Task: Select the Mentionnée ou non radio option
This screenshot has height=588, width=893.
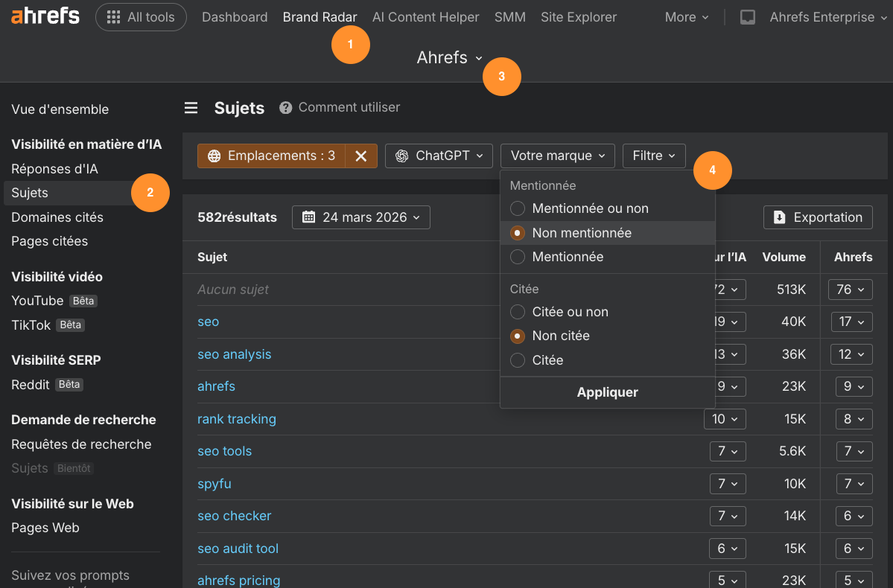Action: click(518, 208)
